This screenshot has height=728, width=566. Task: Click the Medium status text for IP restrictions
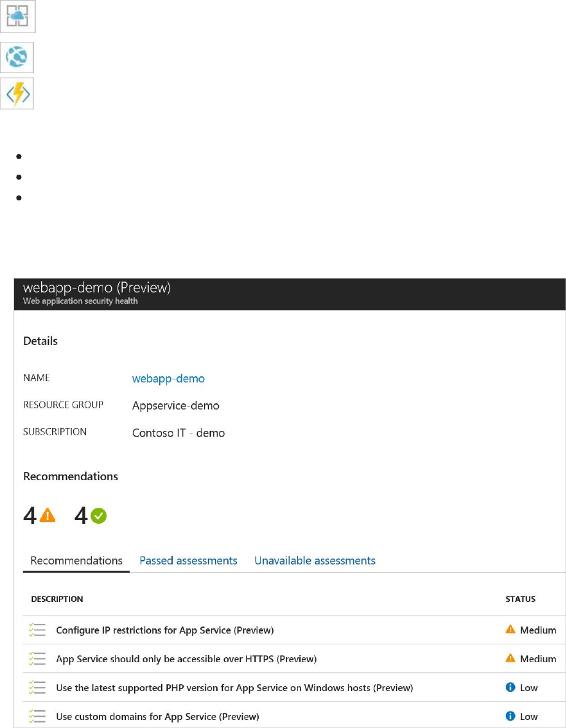(538, 630)
